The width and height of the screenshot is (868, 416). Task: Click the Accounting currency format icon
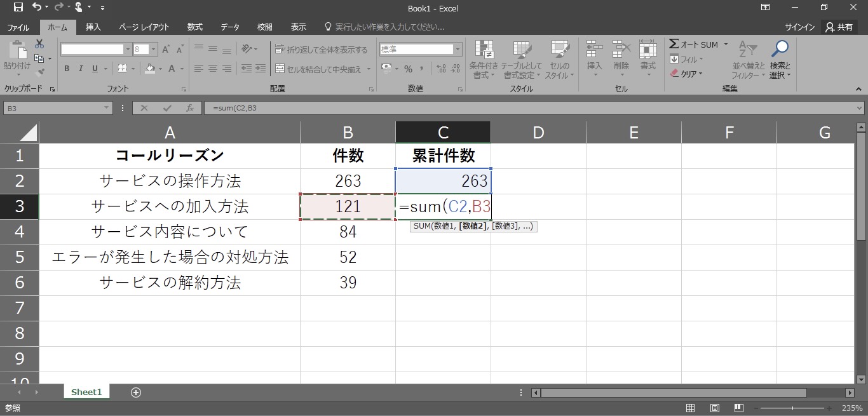click(386, 69)
